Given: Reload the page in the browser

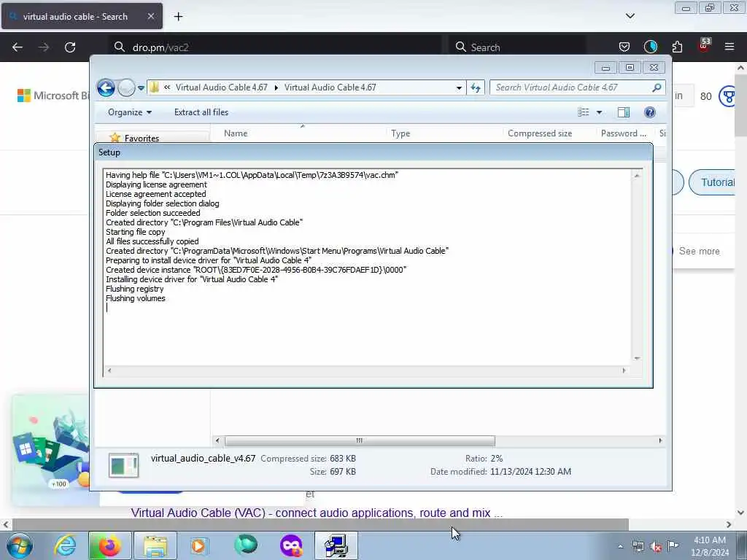Looking at the screenshot, I should point(70,47).
